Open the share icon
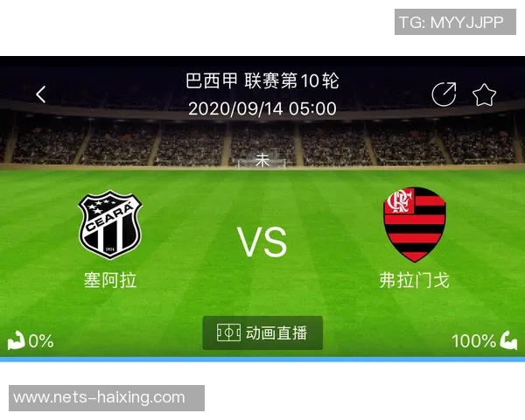Screen dimensions: 525x420 tap(444, 94)
